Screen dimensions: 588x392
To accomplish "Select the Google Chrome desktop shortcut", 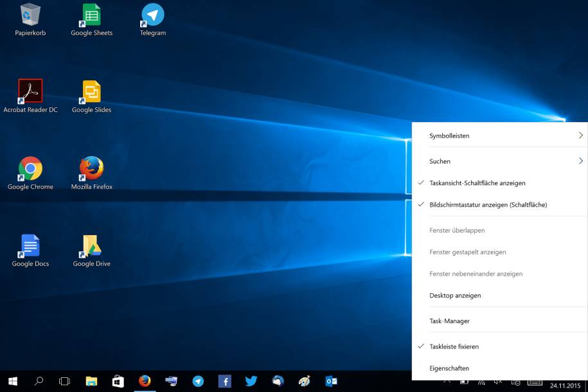I will [30, 174].
